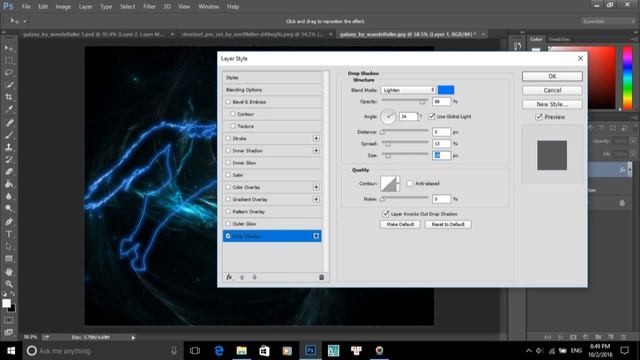Select Blending Options in the styles list
The height and width of the screenshot is (360, 640).
tap(272, 90)
